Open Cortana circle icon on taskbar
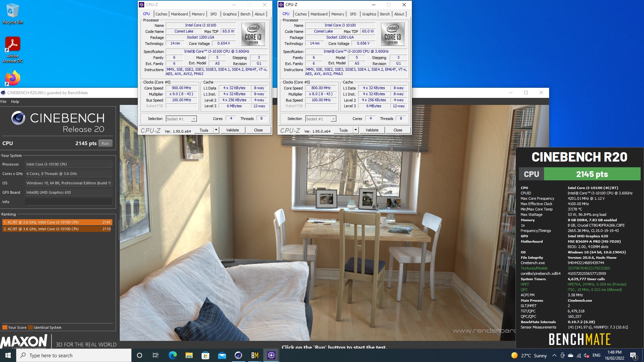Screen dimensions: 644x362 [140, 355]
